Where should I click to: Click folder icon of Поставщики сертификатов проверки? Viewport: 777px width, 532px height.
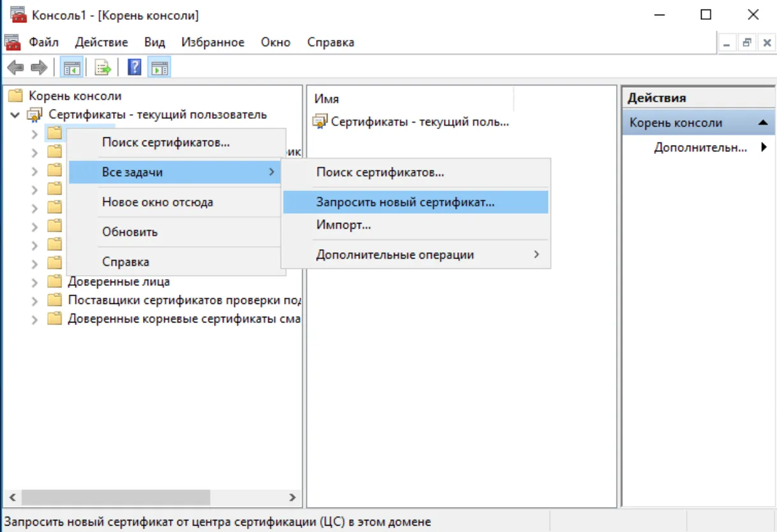(56, 300)
